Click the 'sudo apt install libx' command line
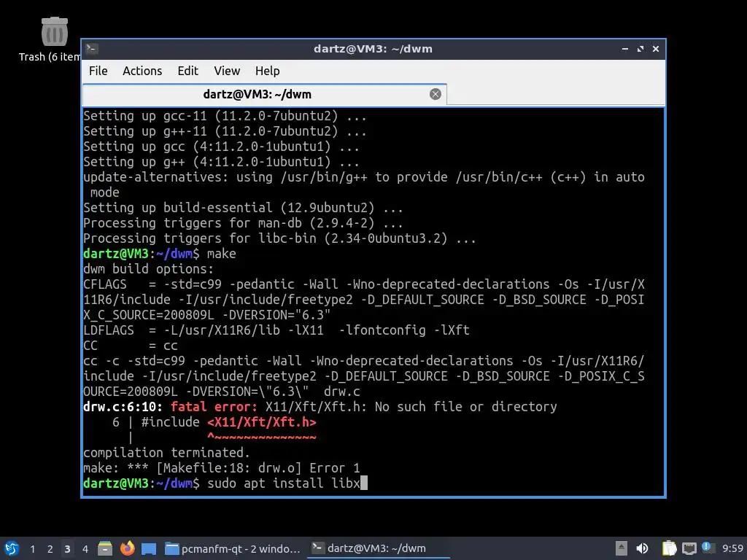 284,483
